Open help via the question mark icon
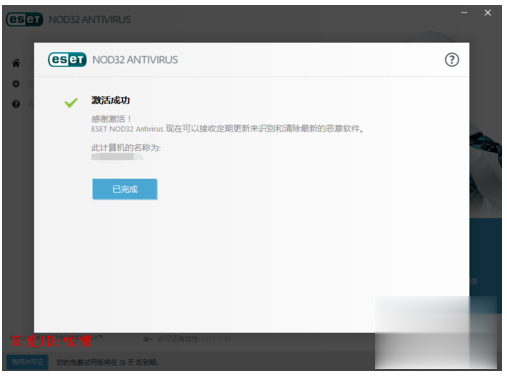The image size is (507, 377). [452, 60]
